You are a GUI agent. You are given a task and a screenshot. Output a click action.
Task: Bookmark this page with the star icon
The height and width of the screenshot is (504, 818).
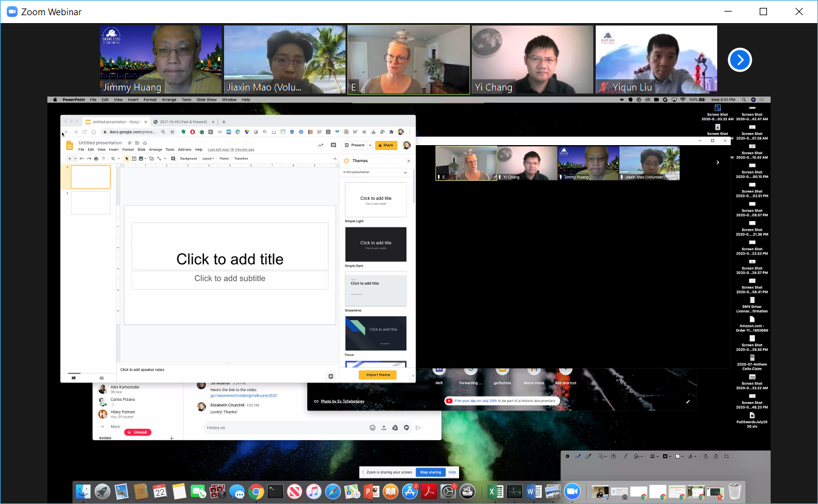pos(172,132)
